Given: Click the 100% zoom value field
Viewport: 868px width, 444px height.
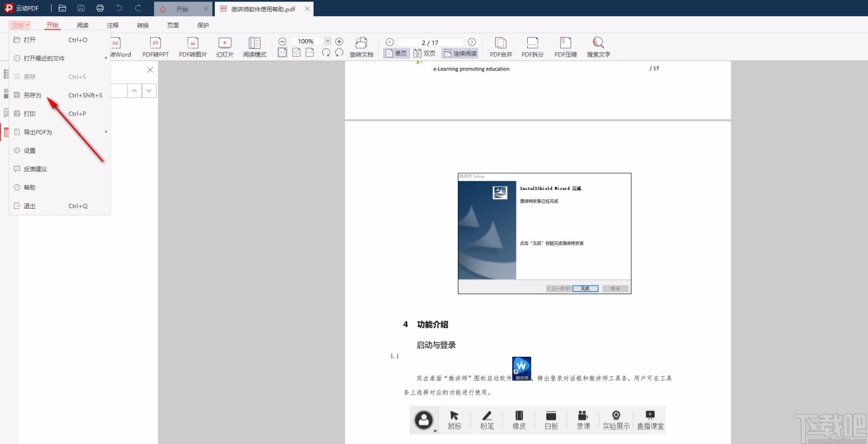Looking at the screenshot, I should tap(306, 42).
